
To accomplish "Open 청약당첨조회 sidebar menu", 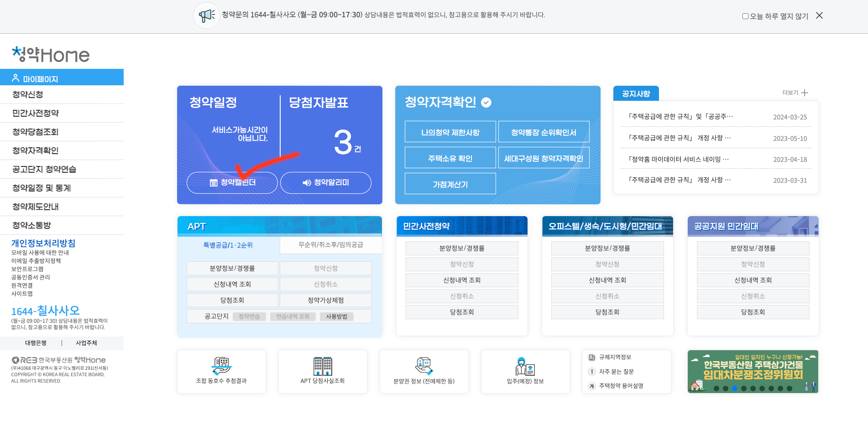I will click(x=62, y=132).
